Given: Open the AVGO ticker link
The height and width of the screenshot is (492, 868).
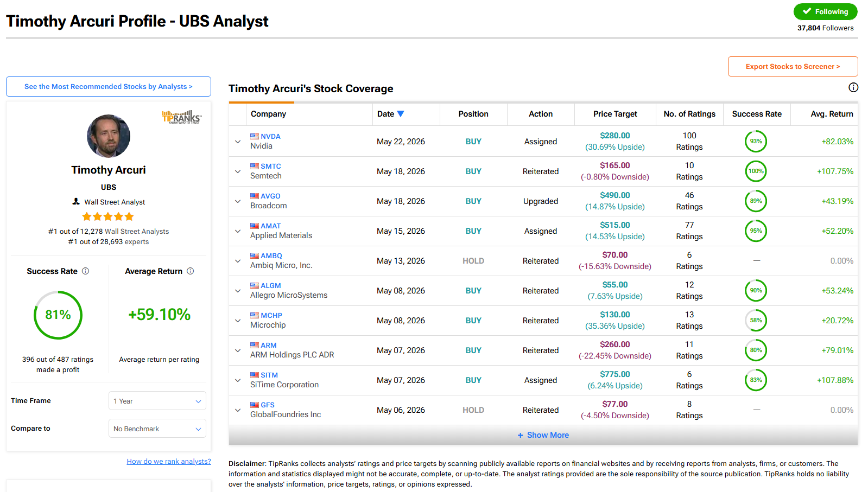Looking at the screenshot, I should click(270, 196).
